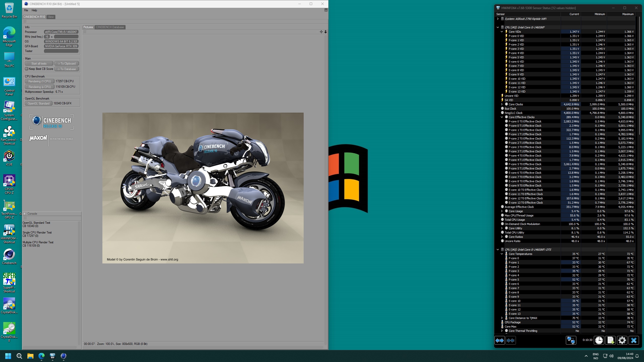The height and width of the screenshot is (362, 644).
Task: Click the Start all tests button
Action: (39, 64)
